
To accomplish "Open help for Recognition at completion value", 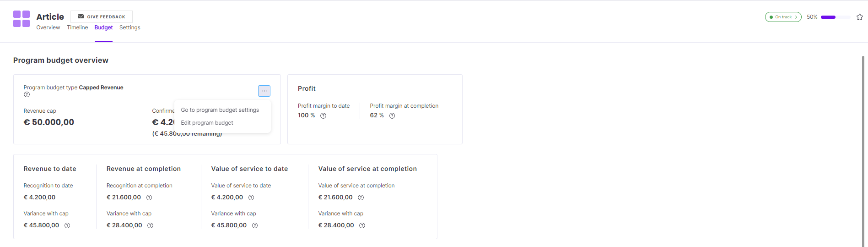I will coord(149,198).
